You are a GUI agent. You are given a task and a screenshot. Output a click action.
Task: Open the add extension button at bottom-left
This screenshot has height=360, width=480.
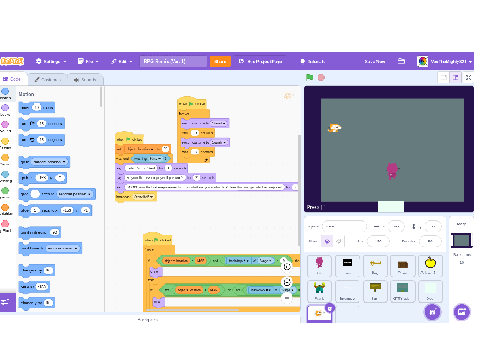(8, 302)
